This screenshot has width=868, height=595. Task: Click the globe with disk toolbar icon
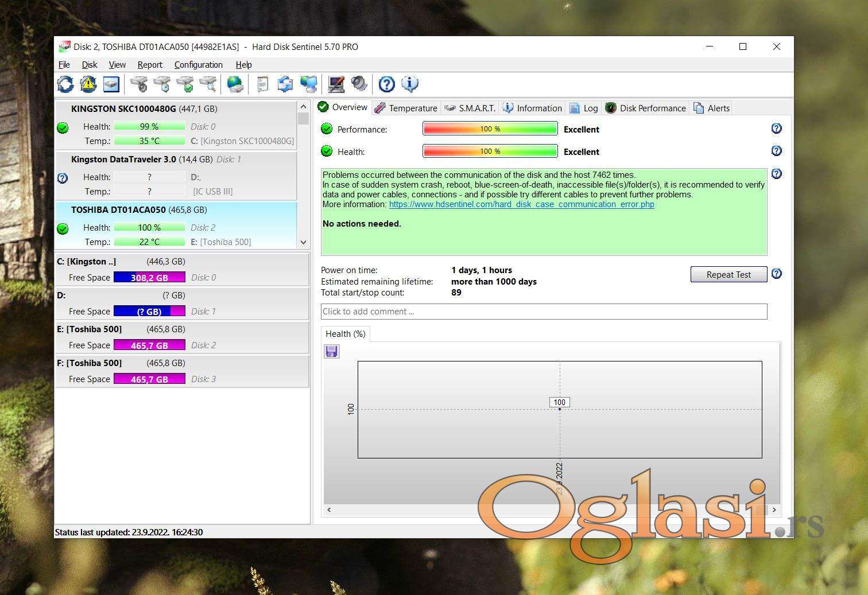(x=235, y=84)
